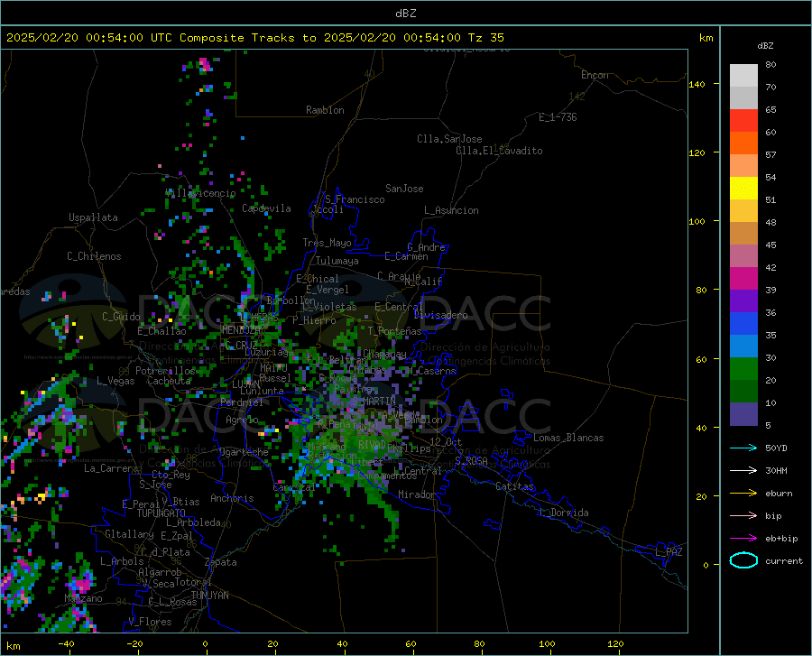Click the TUPUNGATO map label

(x=161, y=513)
